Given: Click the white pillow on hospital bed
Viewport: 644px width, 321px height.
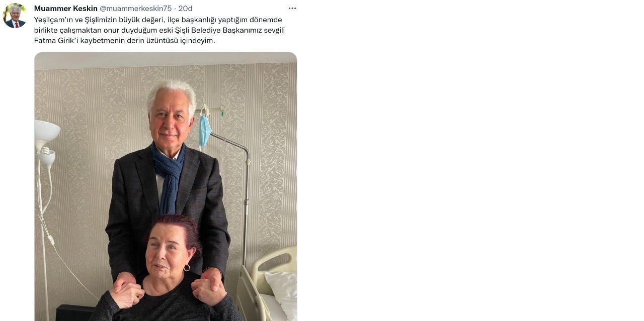Looking at the screenshot, I should pos(282,292).
